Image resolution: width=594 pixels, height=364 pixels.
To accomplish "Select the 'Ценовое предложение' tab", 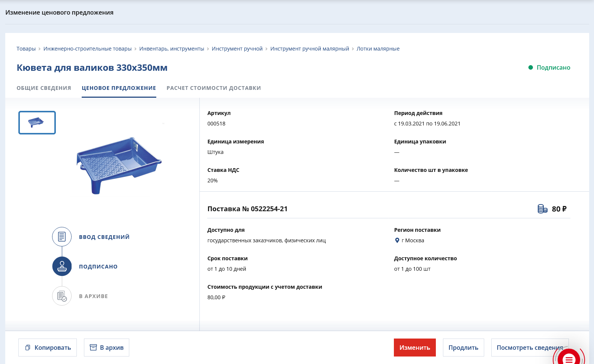I will (x=119, y=88).
